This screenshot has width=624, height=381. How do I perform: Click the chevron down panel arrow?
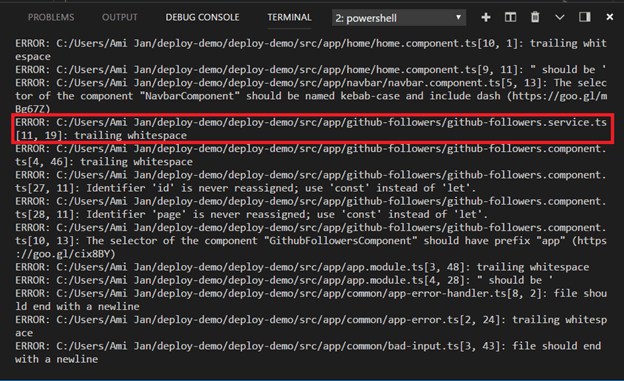coord(560,18)
